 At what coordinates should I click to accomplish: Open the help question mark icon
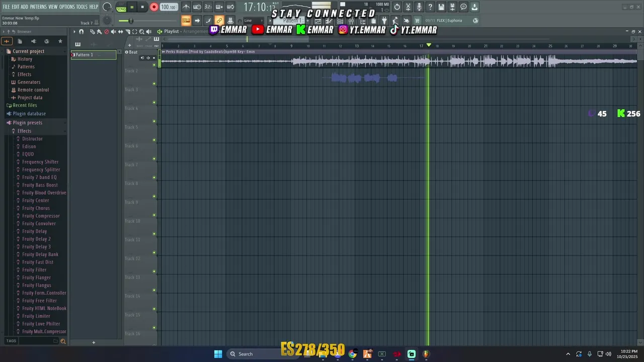(430, 7)
